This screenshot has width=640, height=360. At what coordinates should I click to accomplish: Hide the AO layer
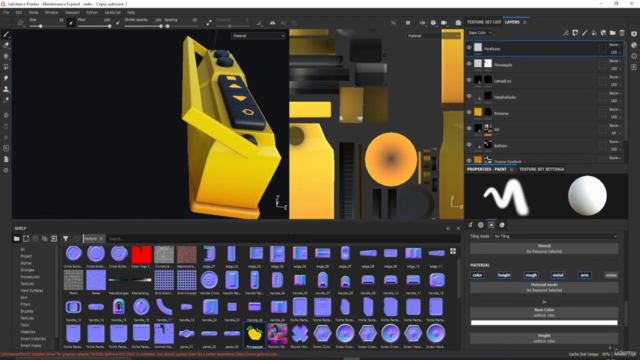[x=469, y=129]
